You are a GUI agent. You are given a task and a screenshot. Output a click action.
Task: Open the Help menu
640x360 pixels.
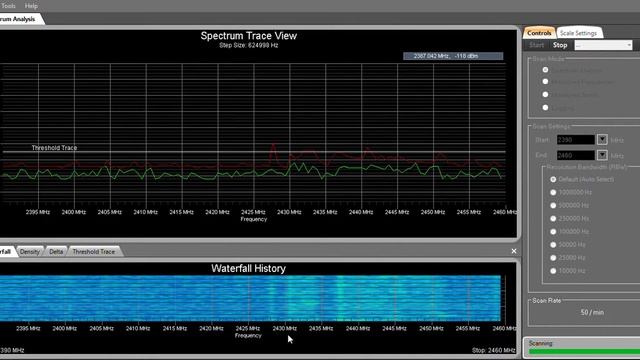click(31, 6)
